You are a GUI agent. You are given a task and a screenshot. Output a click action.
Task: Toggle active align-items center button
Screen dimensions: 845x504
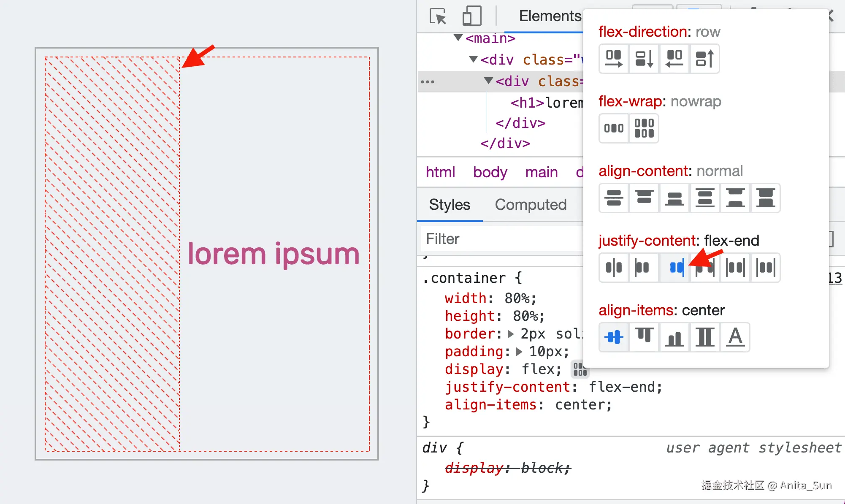point(614,337)
